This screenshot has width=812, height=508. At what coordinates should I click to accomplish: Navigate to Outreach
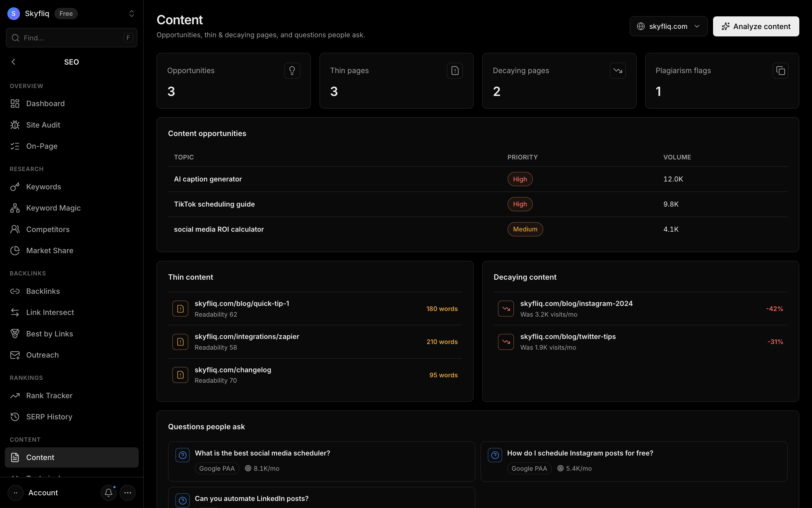(71, 355)
